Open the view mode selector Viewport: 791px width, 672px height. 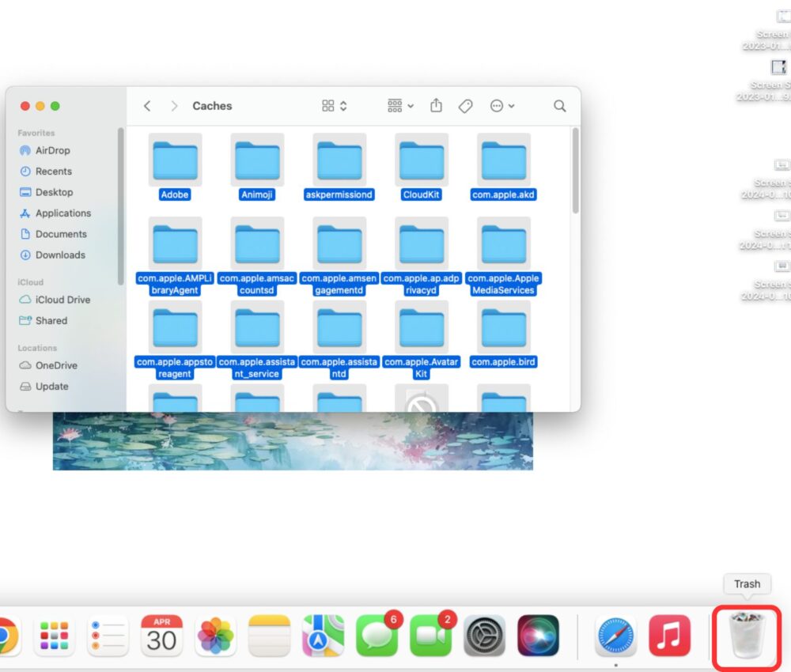coord(334,105)
